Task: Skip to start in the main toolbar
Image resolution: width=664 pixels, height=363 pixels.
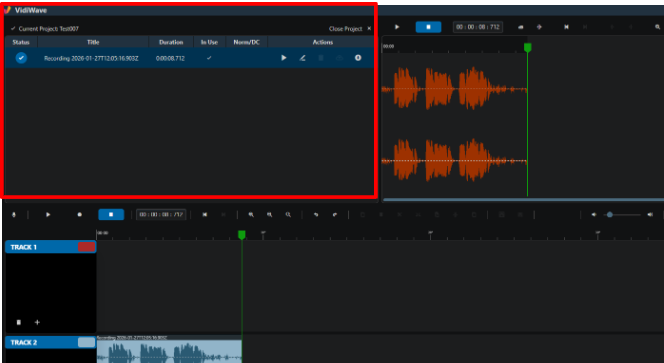Action: pyautogui.click(x=205, y=215)
